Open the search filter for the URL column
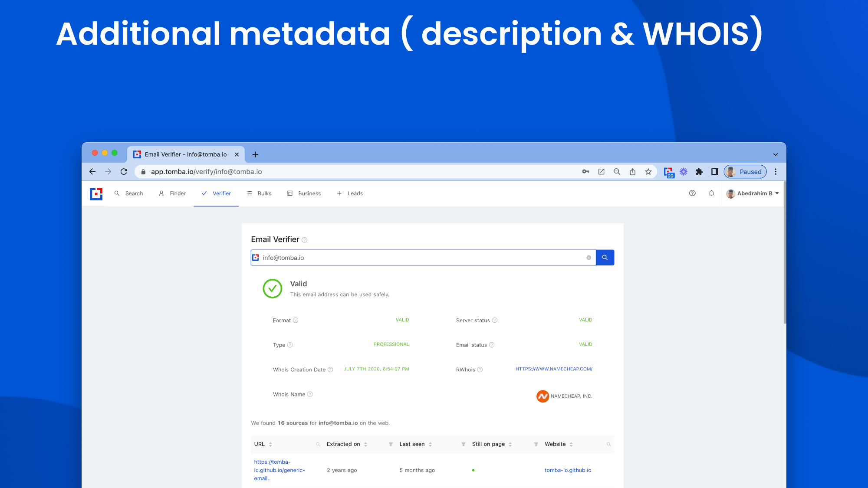 pyautogui.click(x=318, y=444)
